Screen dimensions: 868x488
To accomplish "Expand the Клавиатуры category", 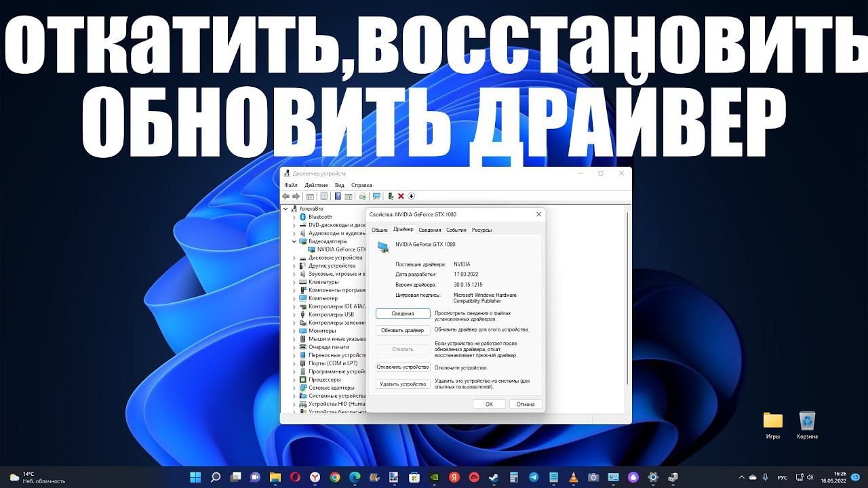I will 294,282.
